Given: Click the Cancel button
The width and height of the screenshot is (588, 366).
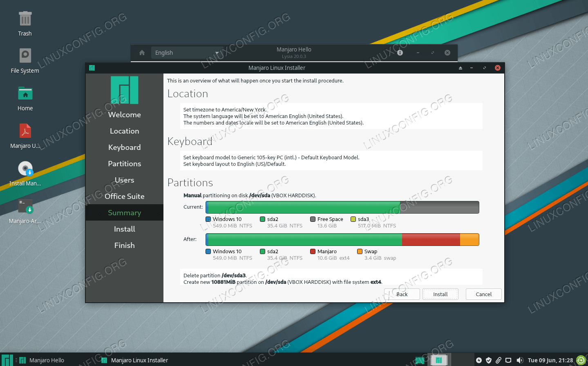Looking at the screenshot, I should [484, 294].
